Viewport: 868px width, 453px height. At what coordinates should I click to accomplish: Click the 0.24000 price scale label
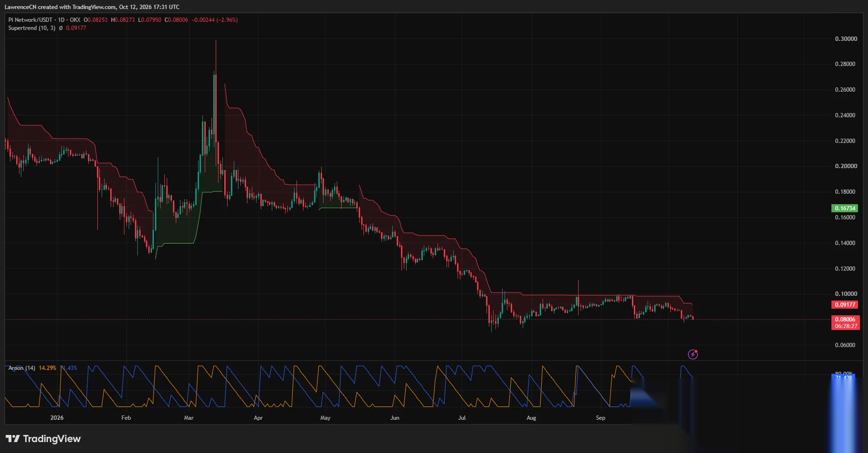pyautogui.click(x=845, y=115)
